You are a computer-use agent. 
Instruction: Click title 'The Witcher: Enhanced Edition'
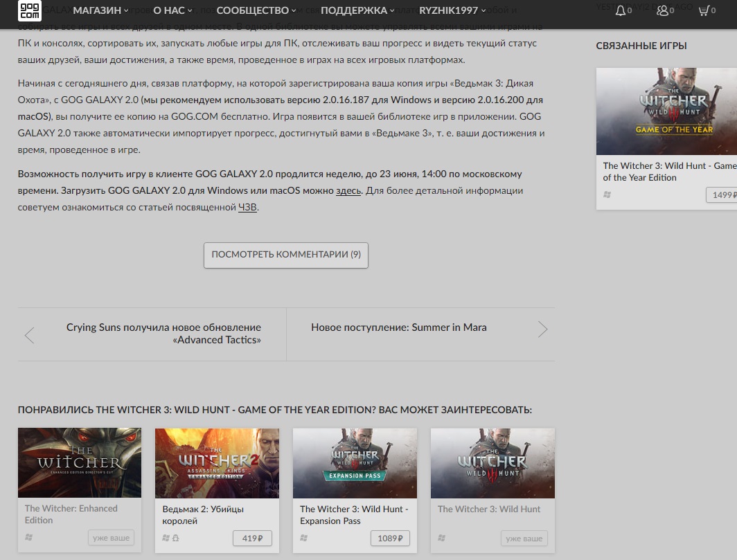[71, 514]
